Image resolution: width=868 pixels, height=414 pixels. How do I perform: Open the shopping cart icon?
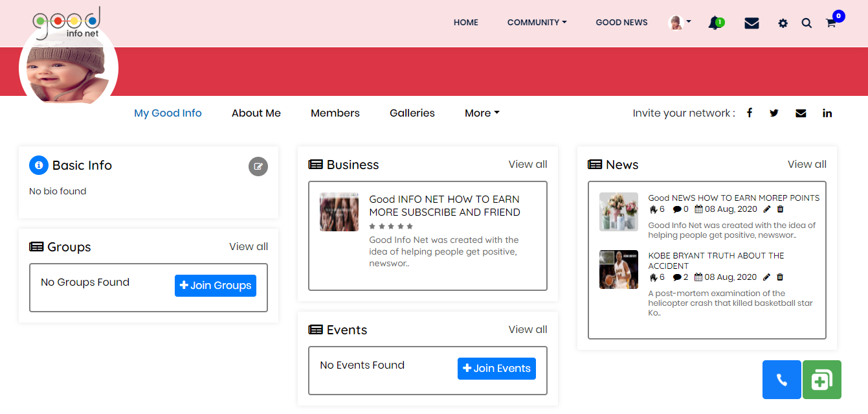pyautogui.click(x=831, y=23)
